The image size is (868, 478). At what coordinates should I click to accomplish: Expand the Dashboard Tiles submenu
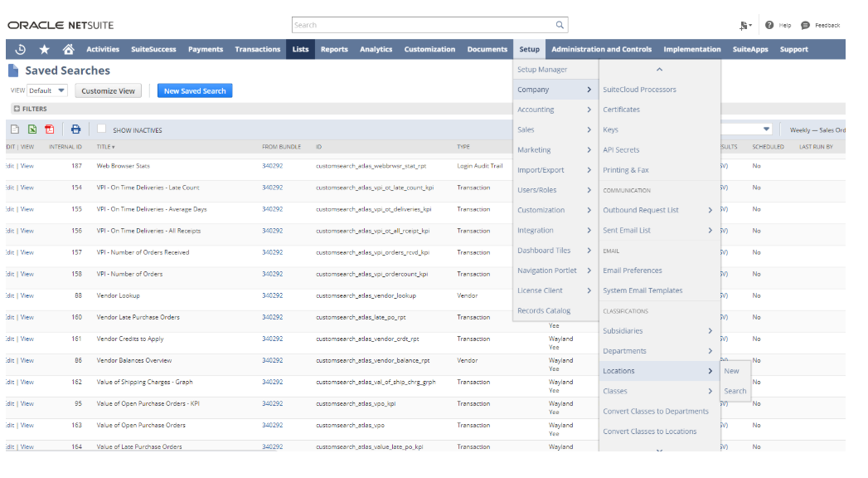(555, 251)
